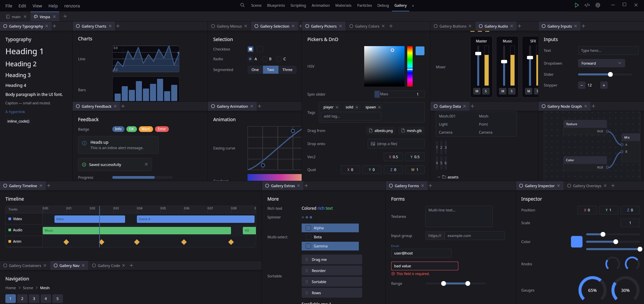Select the Intro clip on Video track

pyautogui.click(x=90, y=219)
